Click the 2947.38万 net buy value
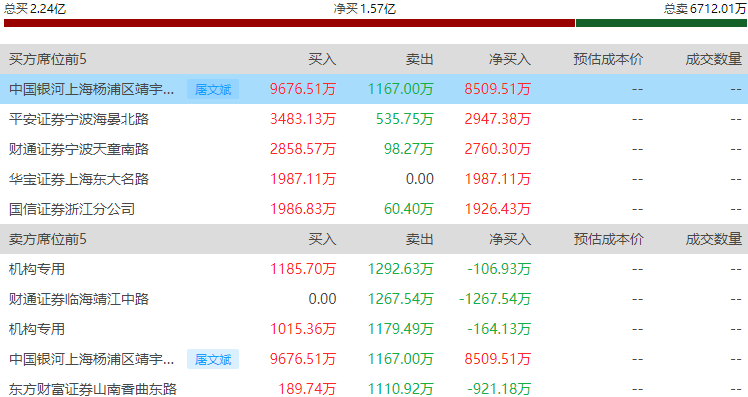The image size is (748, 397). [x=498, y=119]
